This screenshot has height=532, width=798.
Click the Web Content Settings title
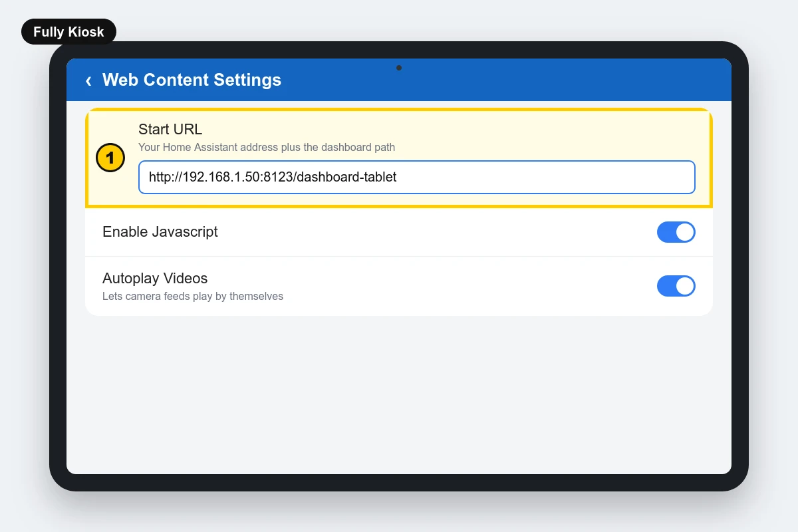pos(192,80)
